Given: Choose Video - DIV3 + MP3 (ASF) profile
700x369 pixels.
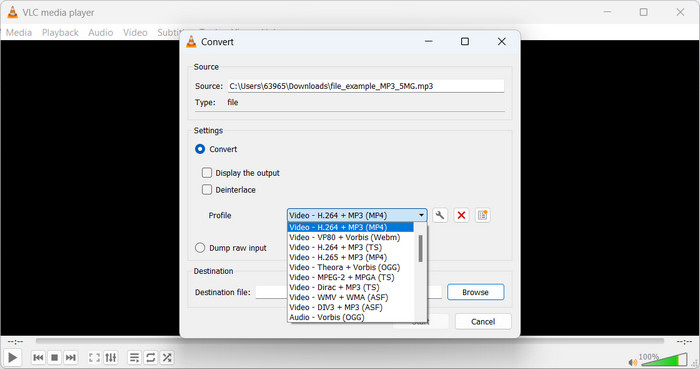Looking at the screenshot, I should 350,307.
